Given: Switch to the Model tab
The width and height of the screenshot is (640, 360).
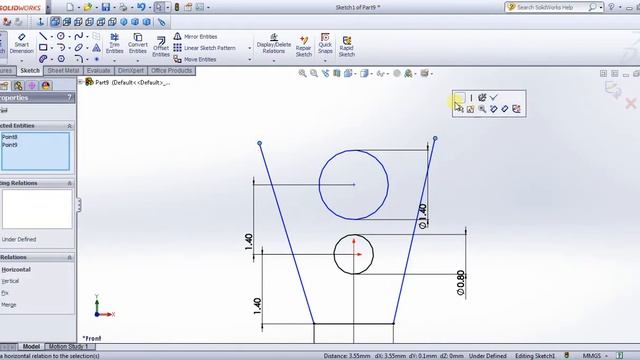Looking at the screenshot, I should pos(31,347).
